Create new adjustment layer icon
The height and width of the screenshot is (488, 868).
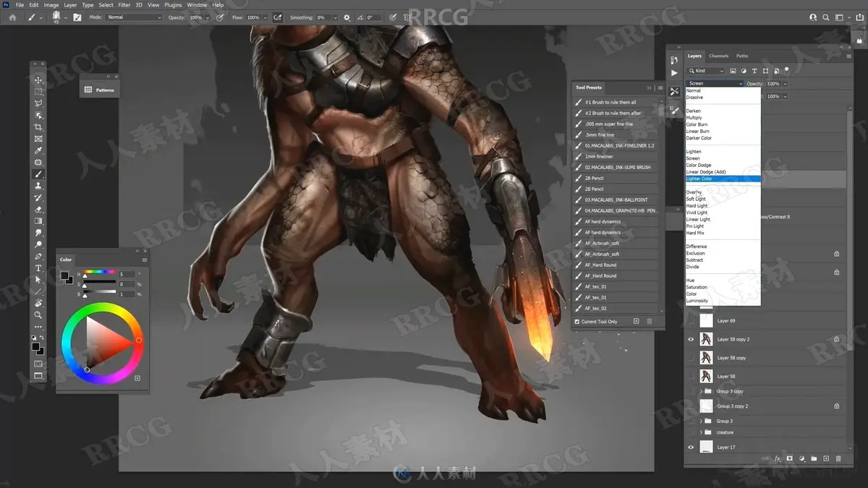[802, 458]
